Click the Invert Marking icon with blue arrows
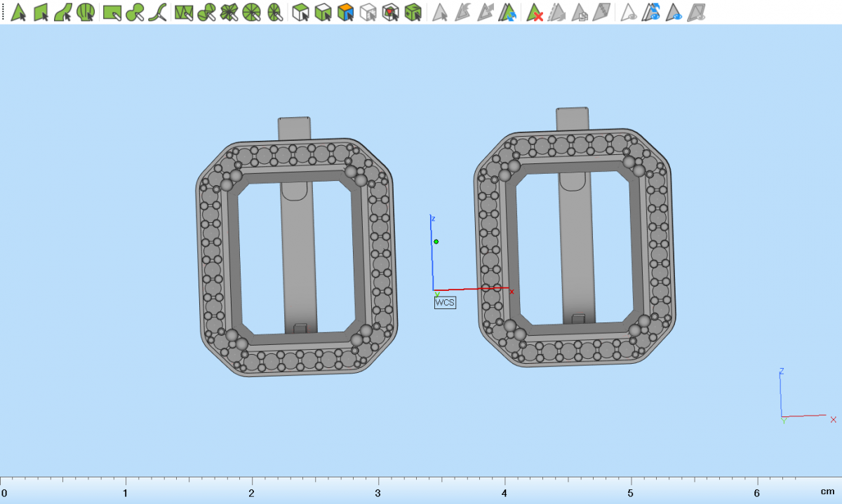 (x=507, y=12)
